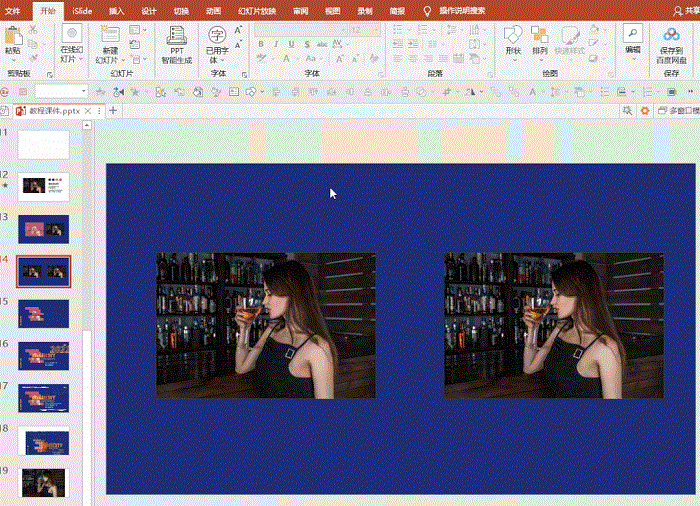Viewport: 700px width, 506px height.
Task: Switch to the iSlide tab
Action: (x=82, y=11)
